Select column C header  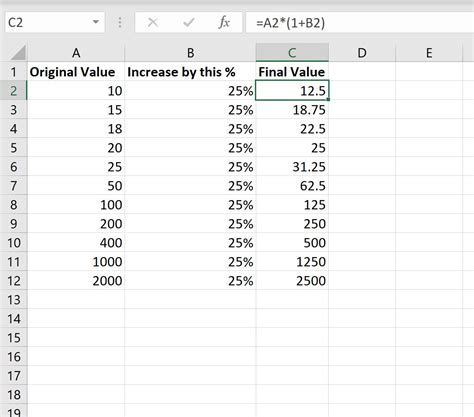[292, 53]
